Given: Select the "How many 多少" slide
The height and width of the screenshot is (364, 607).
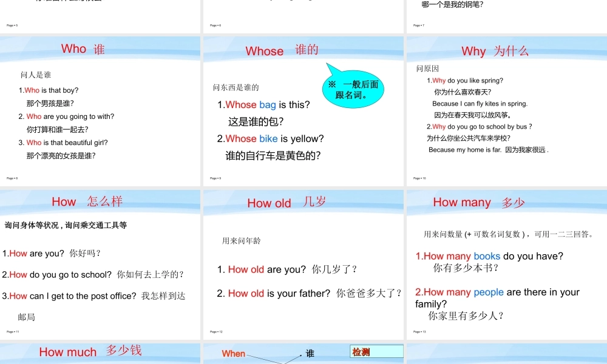Looking at the screenshot, I should click(x=506, y=265).
